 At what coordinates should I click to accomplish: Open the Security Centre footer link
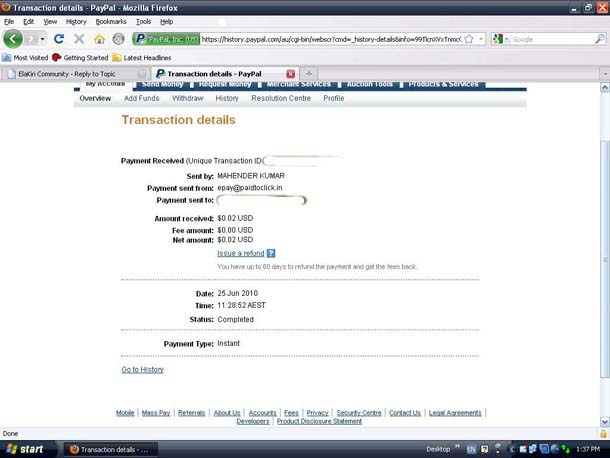(359, 413)
